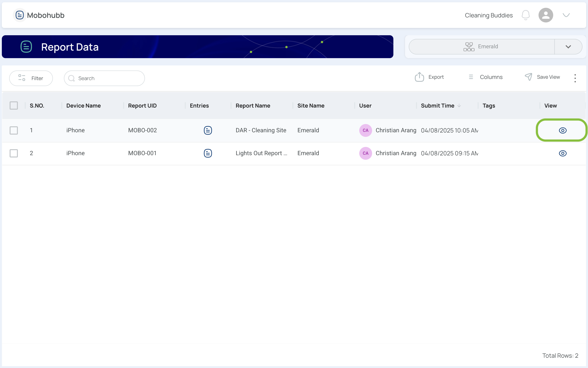Click the export share icon

coord(419,77)
